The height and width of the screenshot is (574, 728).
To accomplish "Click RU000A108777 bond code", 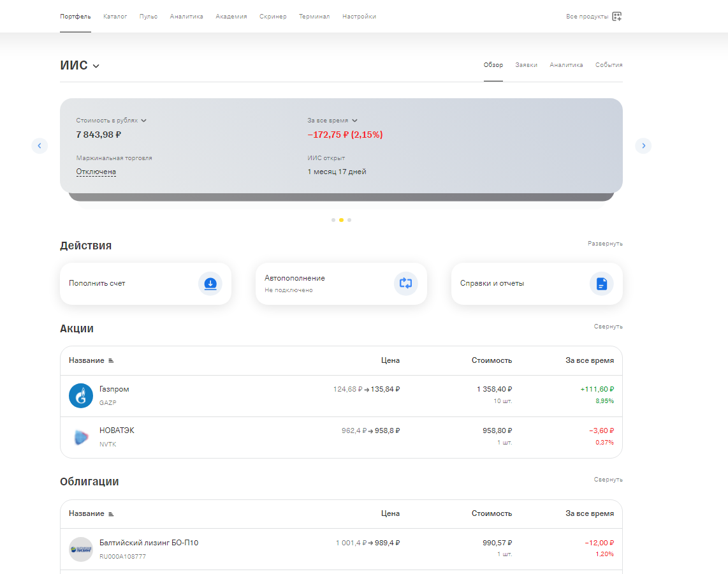I will (x=122, y=556).
